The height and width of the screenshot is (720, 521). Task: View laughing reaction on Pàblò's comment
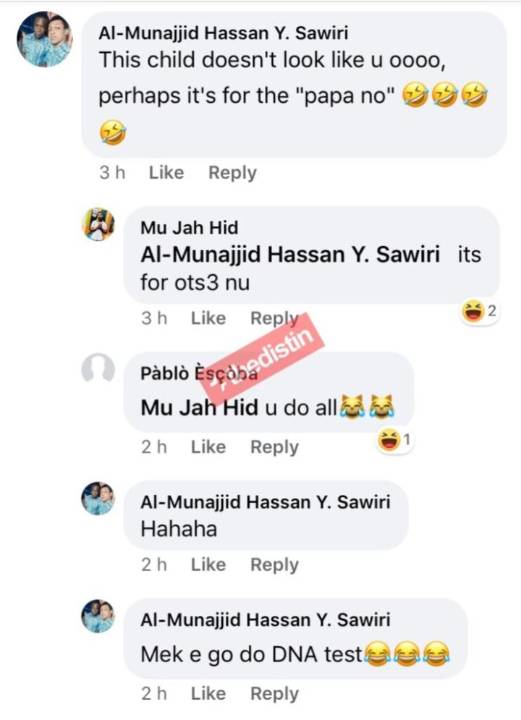395,440
